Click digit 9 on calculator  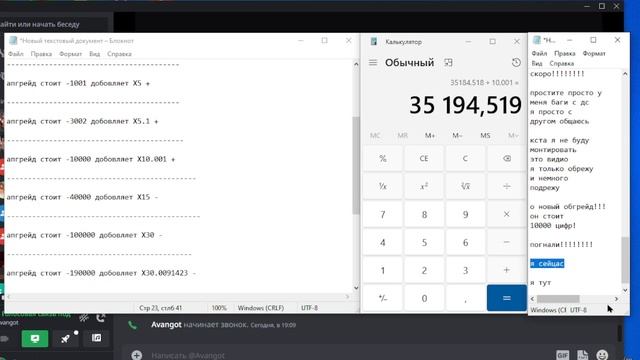pos(465,214)
